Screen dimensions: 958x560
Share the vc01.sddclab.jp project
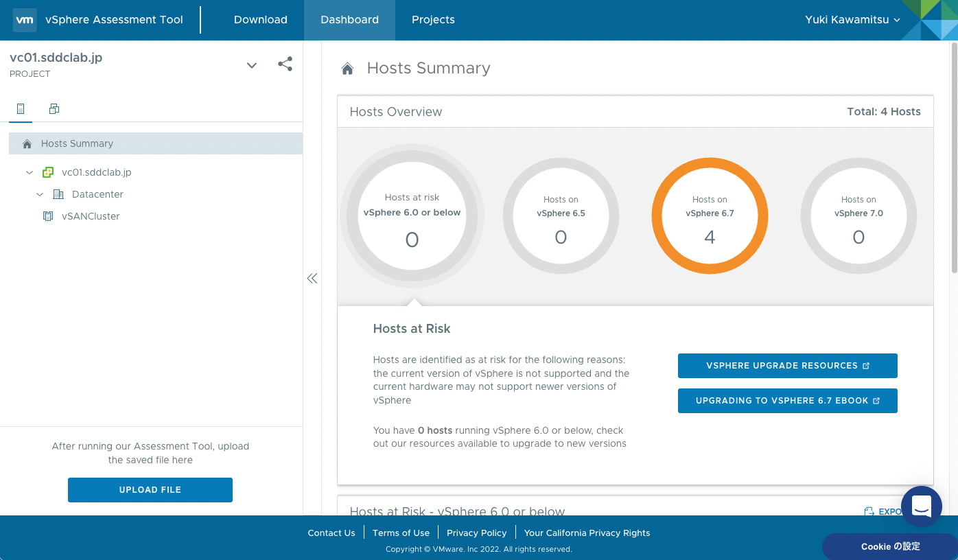[285, 65]
